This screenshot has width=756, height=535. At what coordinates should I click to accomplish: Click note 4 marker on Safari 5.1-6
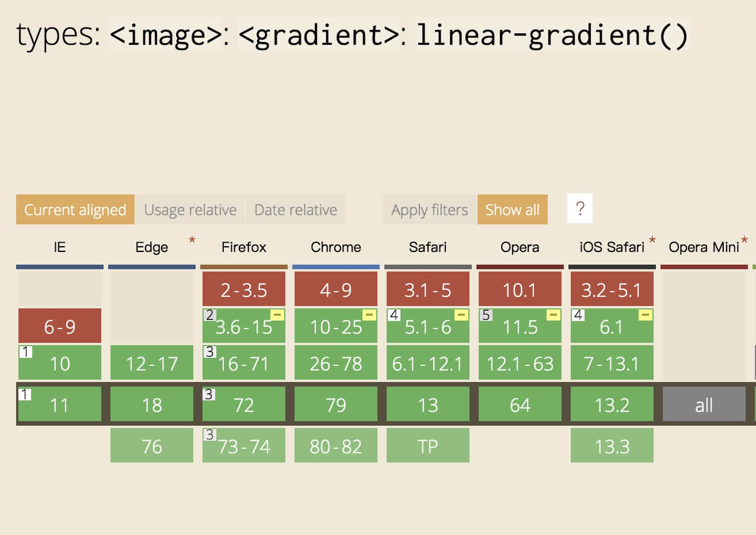click(x=394, y=315)
